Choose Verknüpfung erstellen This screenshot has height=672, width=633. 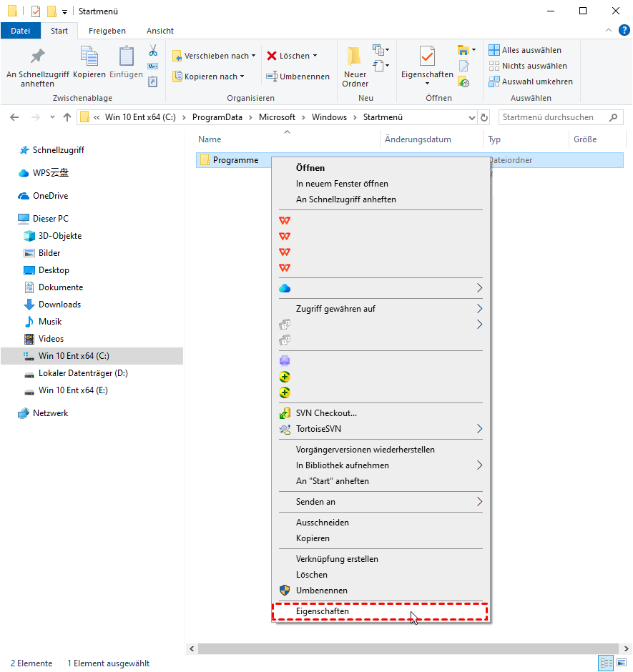click(x=381, y=559)
